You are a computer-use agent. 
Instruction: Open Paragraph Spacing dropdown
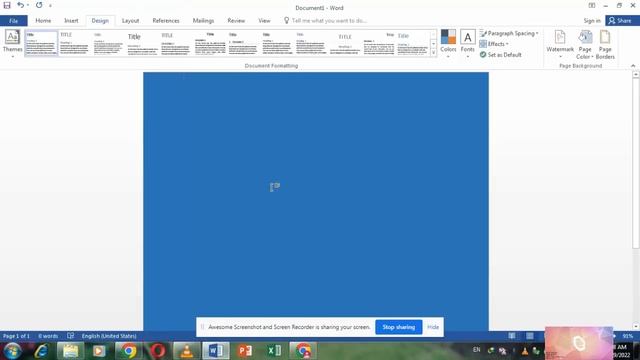pyautogui.click(x=509, y=33)
